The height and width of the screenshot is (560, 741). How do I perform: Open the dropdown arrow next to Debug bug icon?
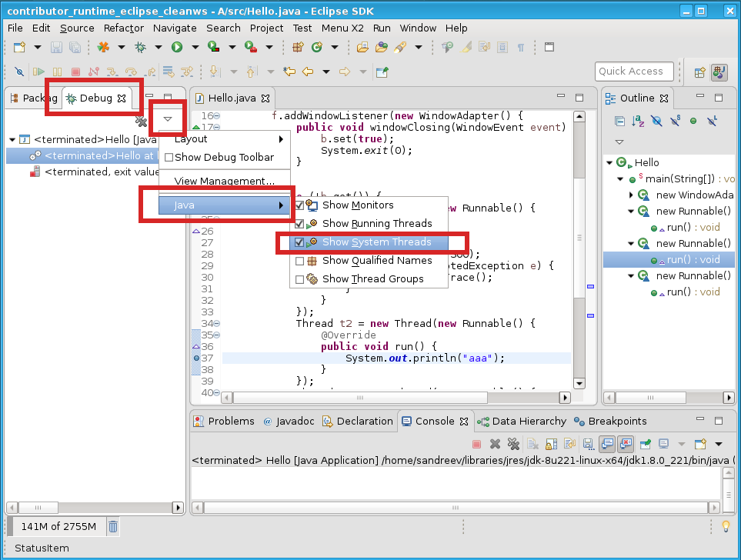(159, 47)
